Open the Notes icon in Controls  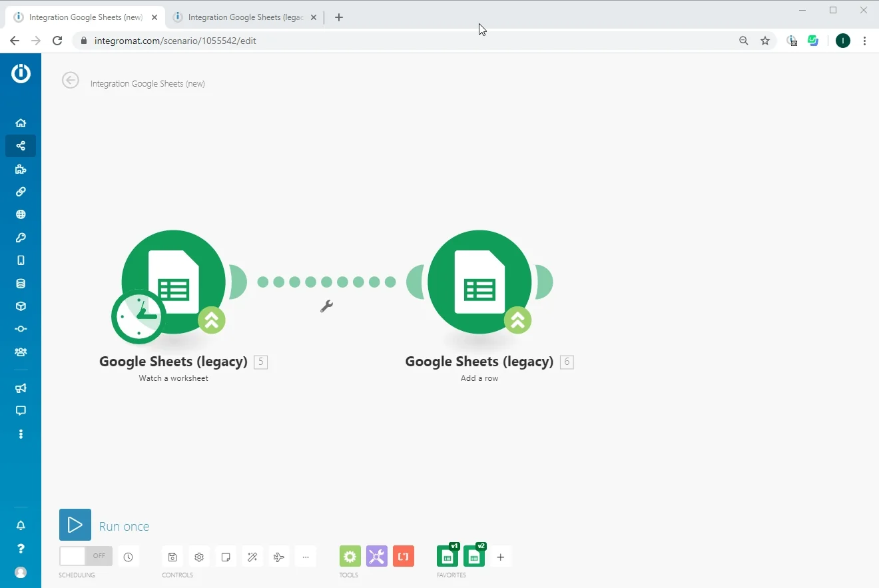point(226,557)
